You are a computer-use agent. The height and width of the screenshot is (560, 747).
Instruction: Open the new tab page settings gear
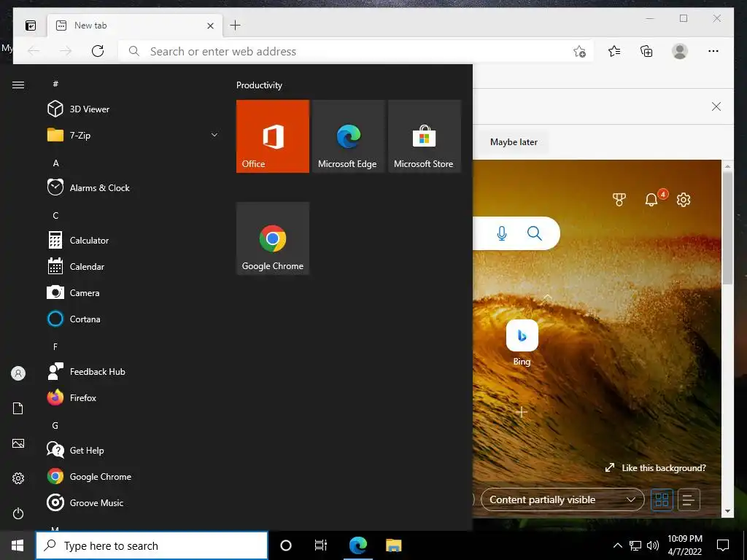point(684,200)
